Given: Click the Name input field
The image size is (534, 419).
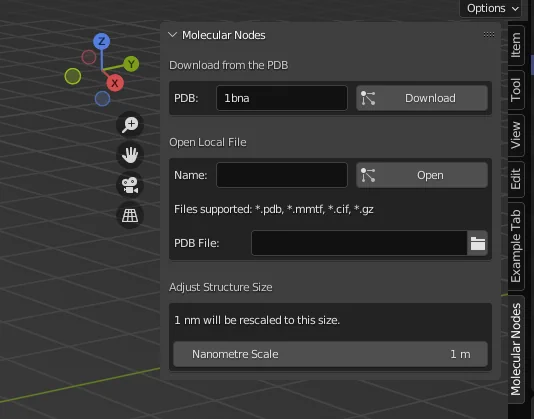Looking at the screenshot, I should coord(282,175).
